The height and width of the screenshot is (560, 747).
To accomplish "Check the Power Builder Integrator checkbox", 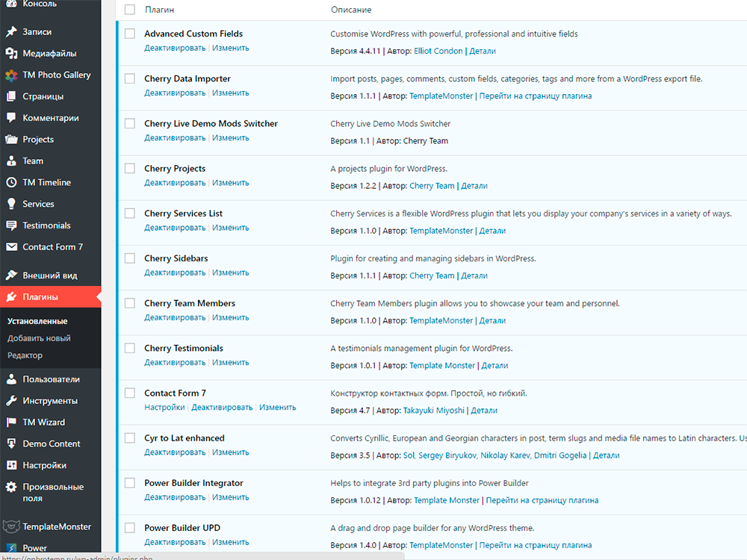I will click(x=129, y=482).
